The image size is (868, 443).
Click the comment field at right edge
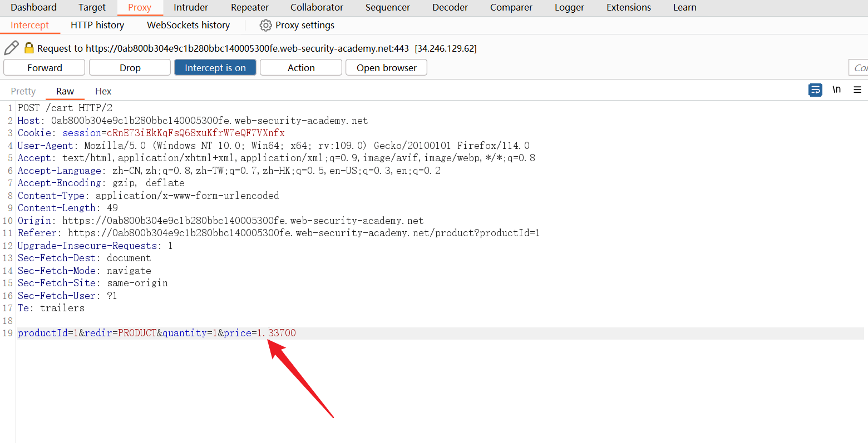(x=859, y=68)
